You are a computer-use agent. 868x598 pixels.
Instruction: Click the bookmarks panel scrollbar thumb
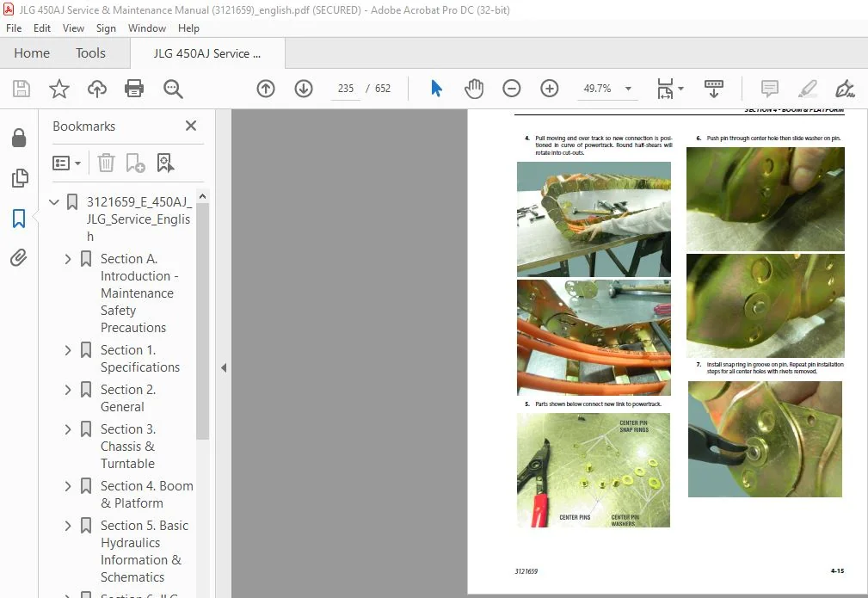(x=203, y=321)
